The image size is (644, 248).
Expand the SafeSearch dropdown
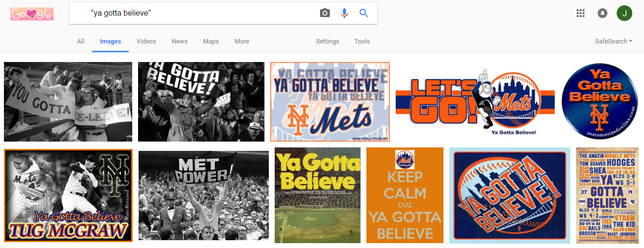pyautogui.click(x=614, y=41)
